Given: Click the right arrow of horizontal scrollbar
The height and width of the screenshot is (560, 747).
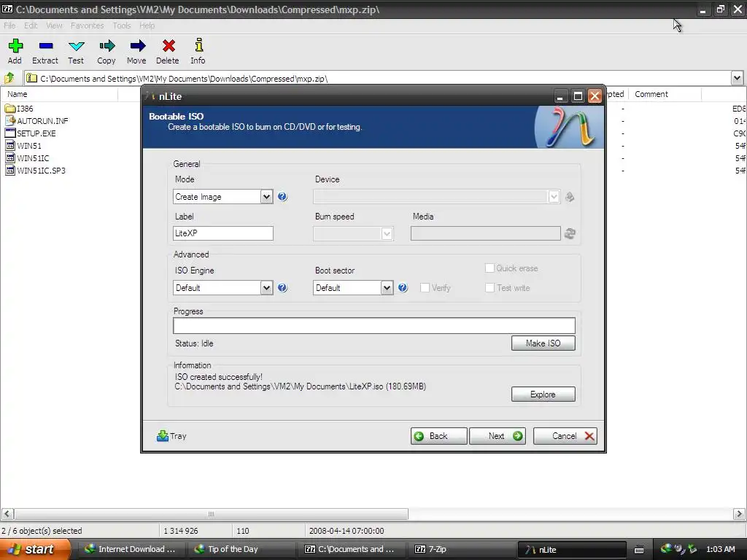Looking at the screenshot, I should 739,514.
